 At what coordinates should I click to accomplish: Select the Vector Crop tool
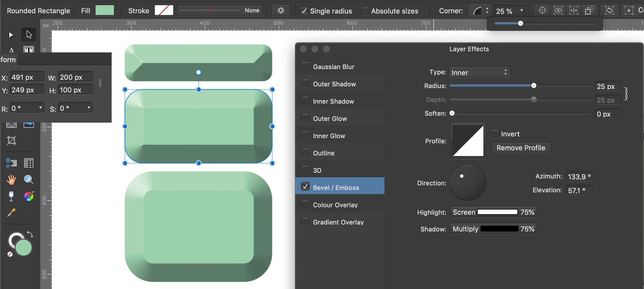(12, 140)
